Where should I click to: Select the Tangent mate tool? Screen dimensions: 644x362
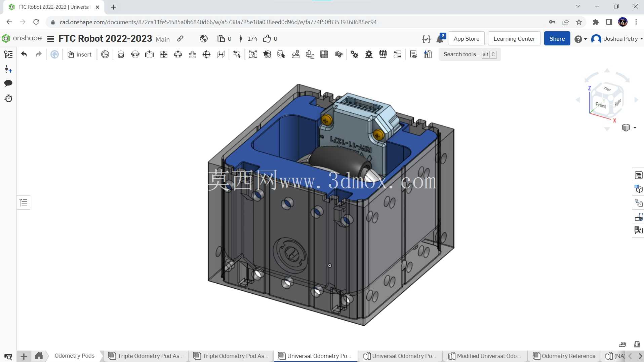point(237,55)
